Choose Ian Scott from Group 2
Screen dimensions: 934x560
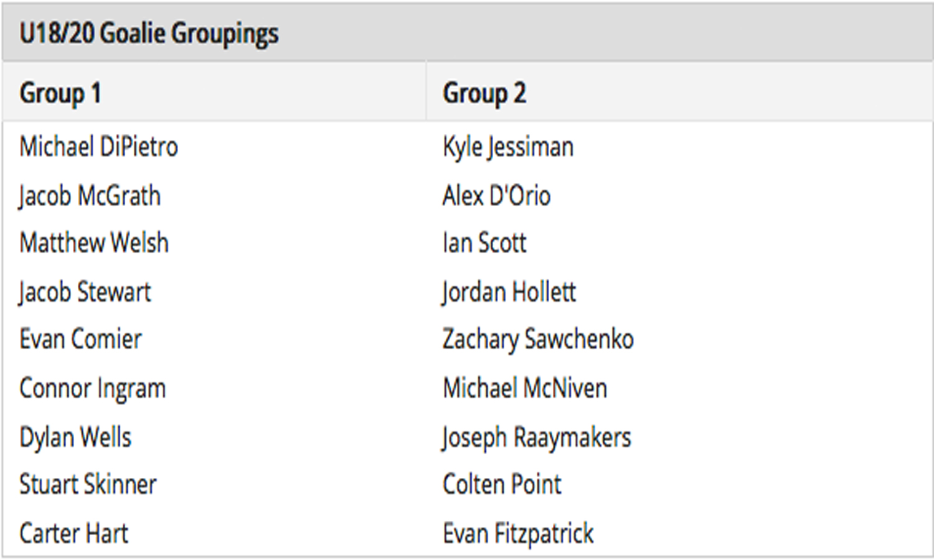click(x=484, y=243)
